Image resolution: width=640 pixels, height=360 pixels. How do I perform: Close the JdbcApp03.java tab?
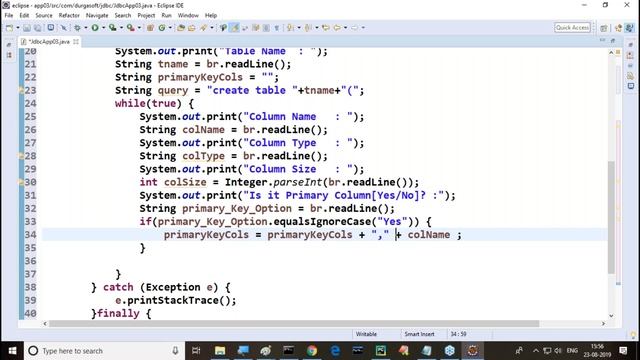76,42
